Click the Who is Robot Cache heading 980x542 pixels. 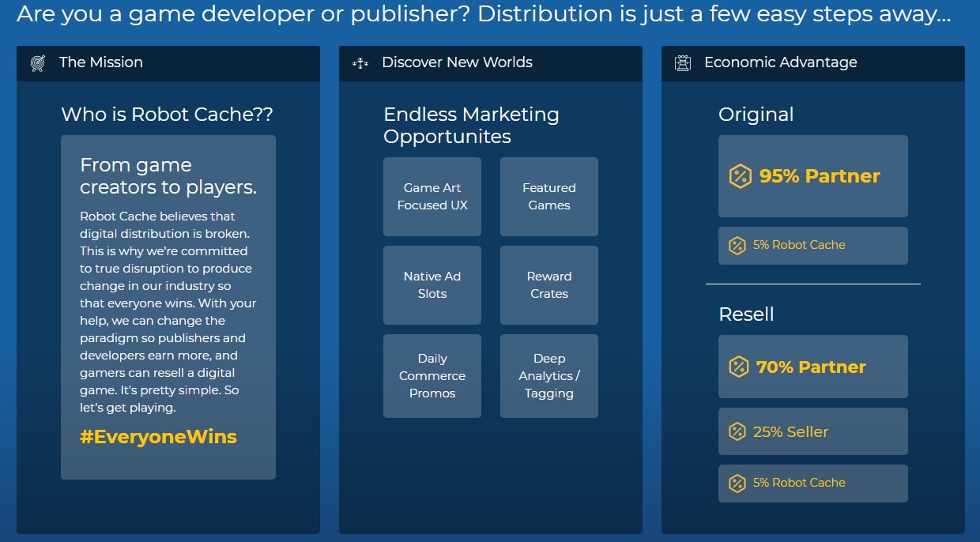pos(167,115)
